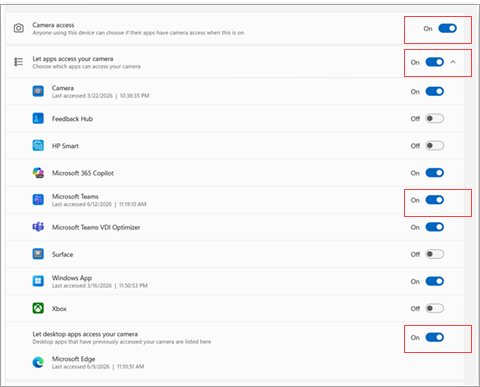
Task: Click the Microsoft Teams VDI Optimizer icon
Action: pyautogui.click(x=38, y=227)
